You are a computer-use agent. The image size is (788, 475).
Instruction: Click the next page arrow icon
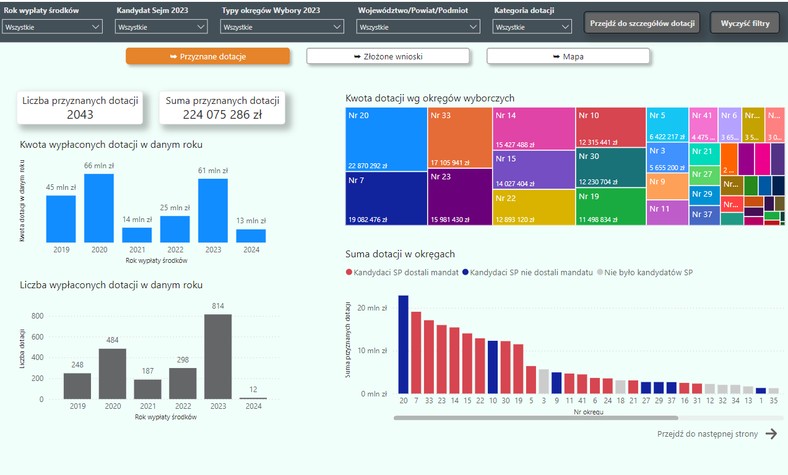(771, 434)
